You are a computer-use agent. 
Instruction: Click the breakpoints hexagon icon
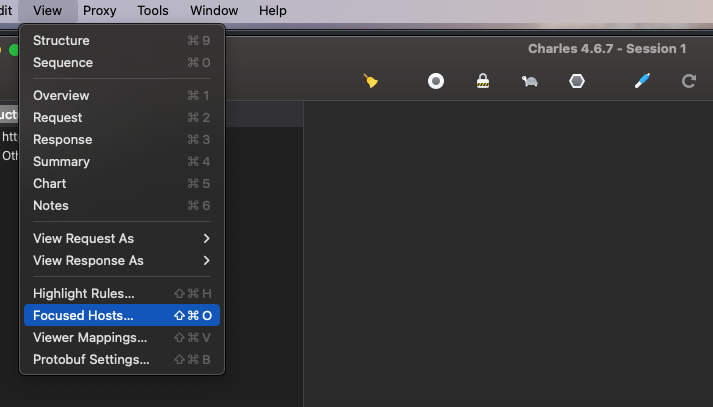(577, 81)
